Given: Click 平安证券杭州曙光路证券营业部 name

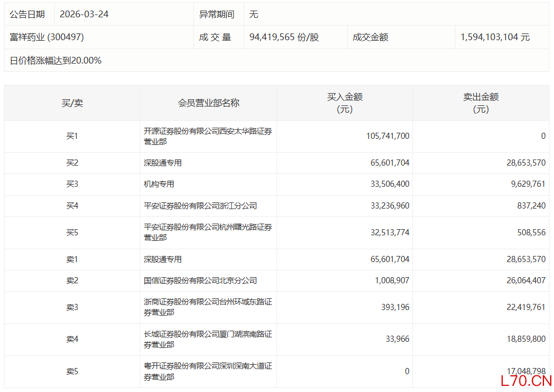Looking at the screenshot, I should pyautogui.click(x=208, y=233).
